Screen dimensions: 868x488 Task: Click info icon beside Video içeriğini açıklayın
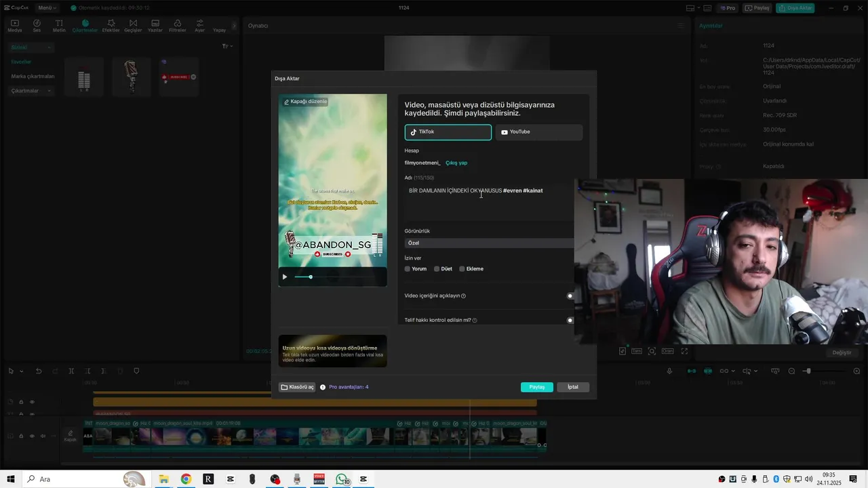pyautogui.click(x=463, y=296)
